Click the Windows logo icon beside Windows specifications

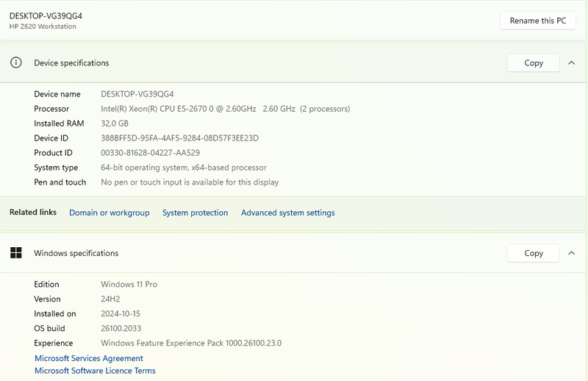point(16,253)
